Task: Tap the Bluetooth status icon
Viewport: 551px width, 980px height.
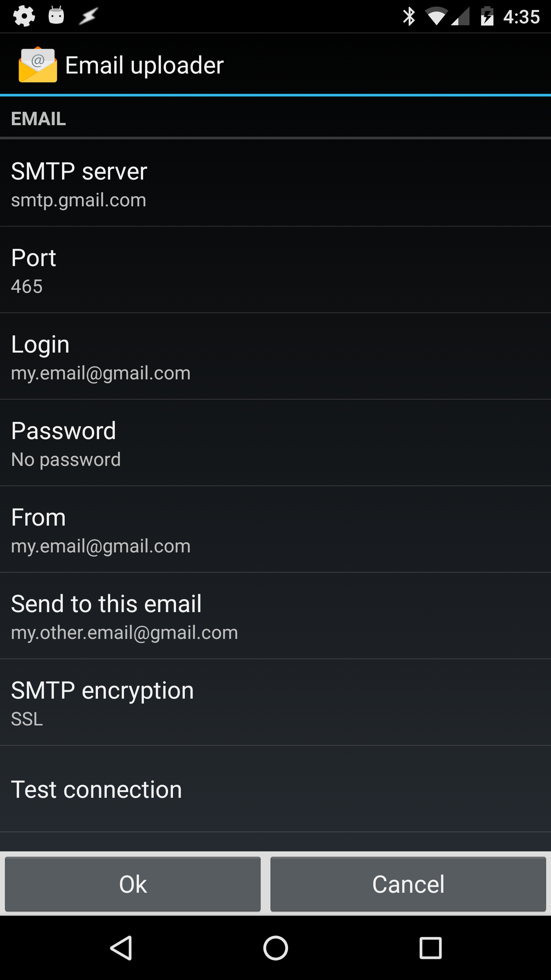Action: point(409,16)
